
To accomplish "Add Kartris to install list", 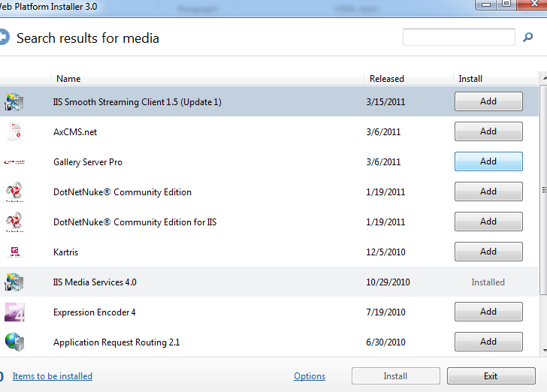I will (488, 252).
